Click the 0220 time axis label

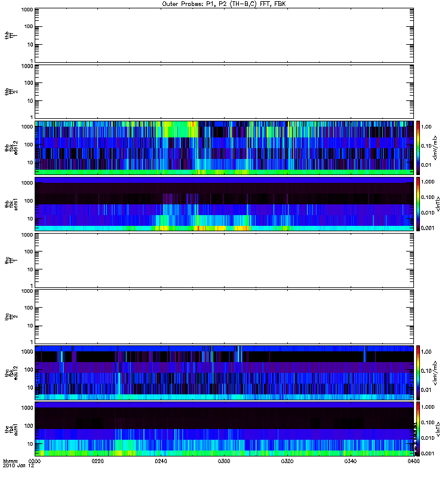[x=98, y=461]
